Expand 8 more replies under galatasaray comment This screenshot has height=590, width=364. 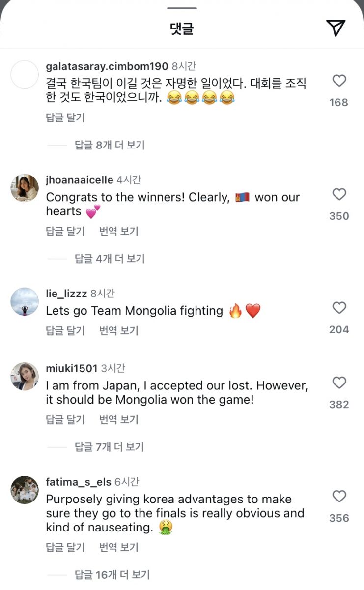[x=110, y=145]
